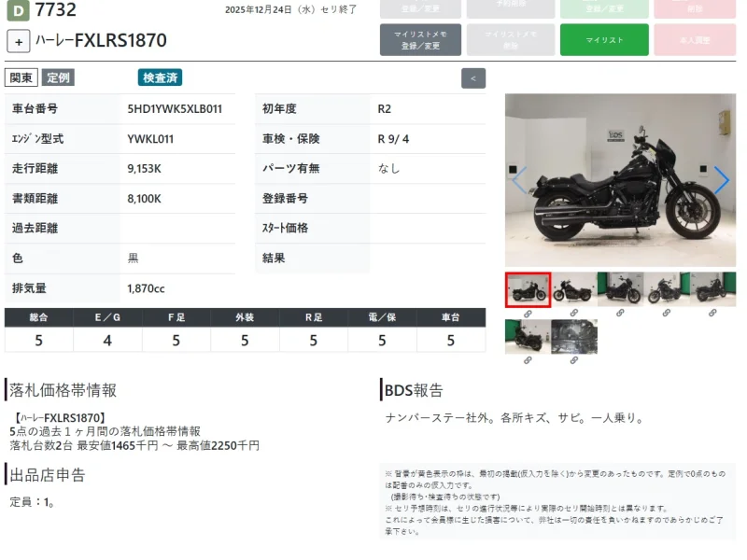Screen dimensions: 747x560
Task: Click the F足 column header
Action: (x=176, y=317)
